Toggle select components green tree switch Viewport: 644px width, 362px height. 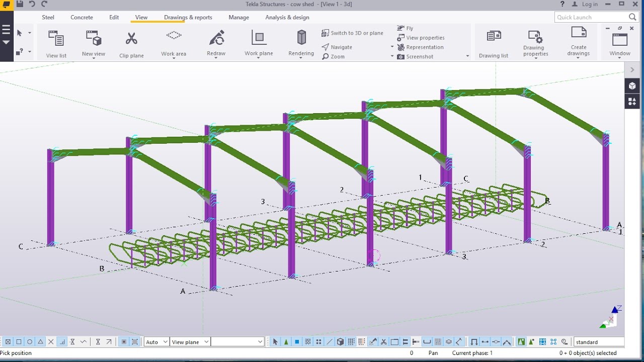click(286, 342)
